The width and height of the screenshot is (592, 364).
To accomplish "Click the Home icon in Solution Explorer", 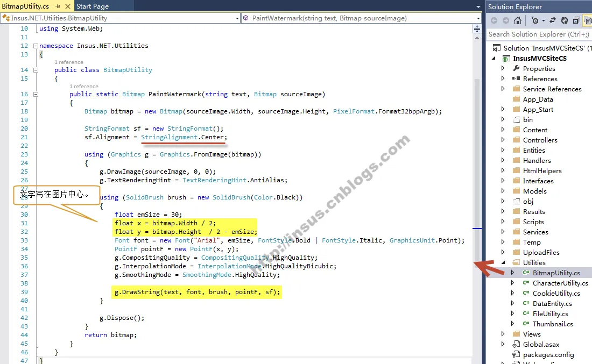I will [x=518, y=20].
